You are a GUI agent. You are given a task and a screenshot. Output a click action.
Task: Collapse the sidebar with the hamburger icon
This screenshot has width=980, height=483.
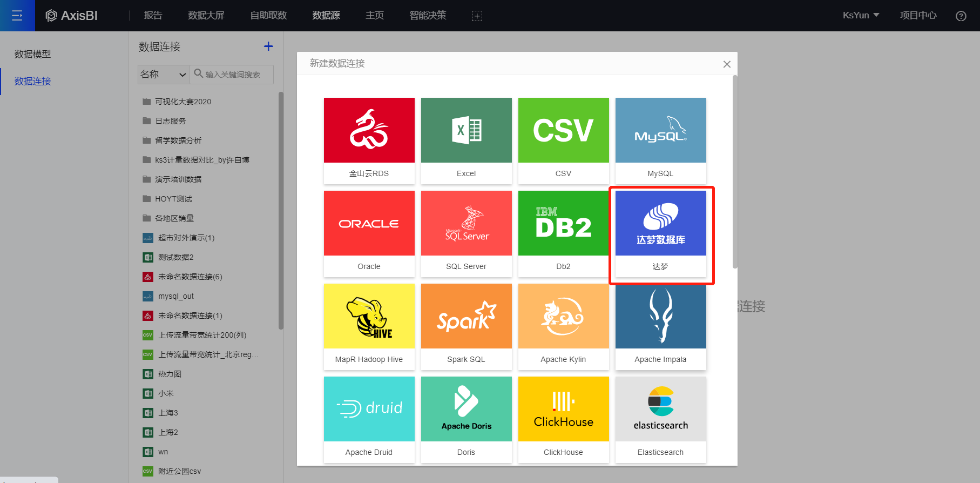[x=17, y=16]
